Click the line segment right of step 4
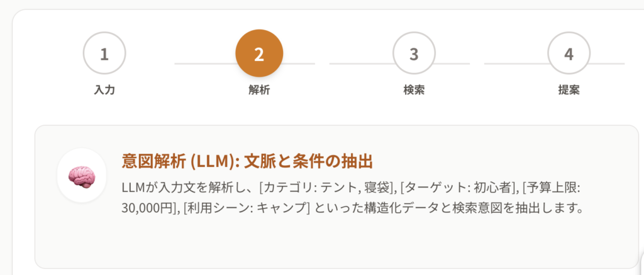The height and width of the screenshot is (275, 644). tap(608, 63)
